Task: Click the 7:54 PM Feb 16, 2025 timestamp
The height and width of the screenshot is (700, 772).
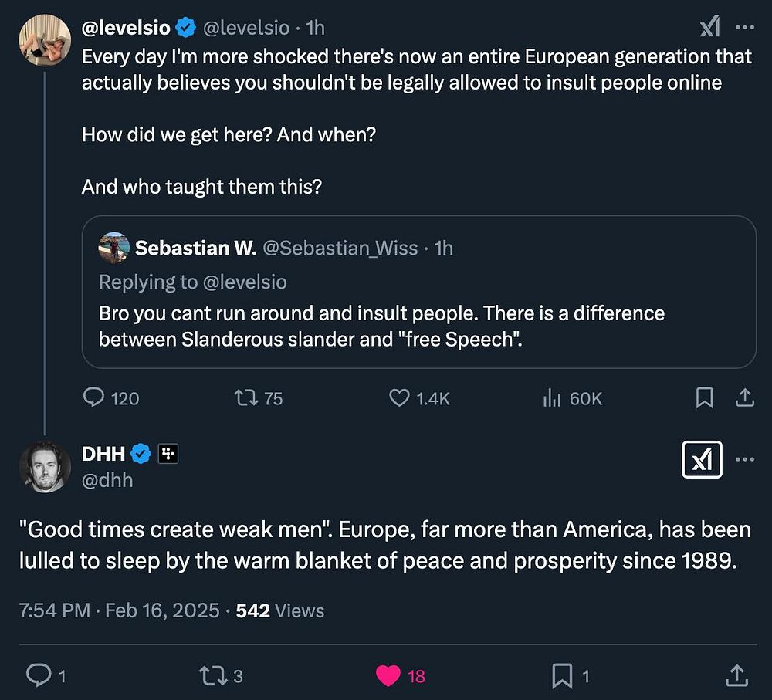Action: click(x=121, y=611)
